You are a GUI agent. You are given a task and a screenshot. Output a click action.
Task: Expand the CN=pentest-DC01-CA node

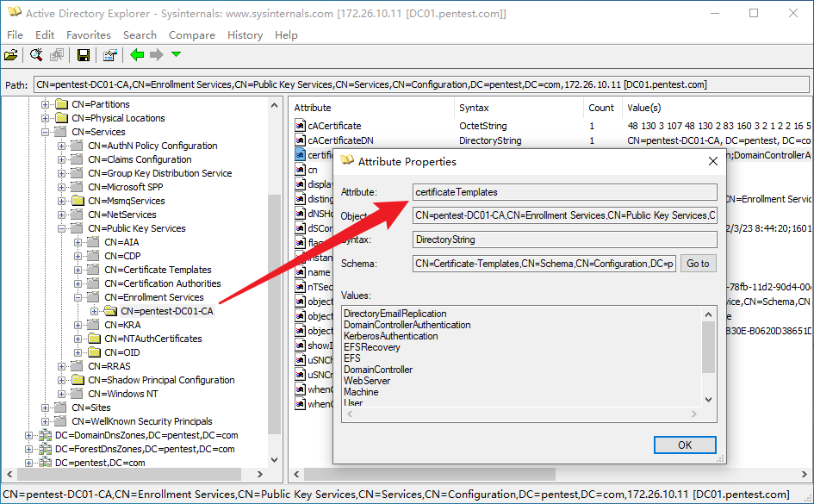94,311
